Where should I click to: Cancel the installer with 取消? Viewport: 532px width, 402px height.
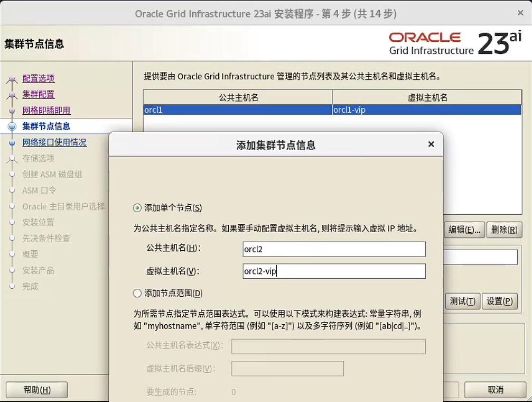coord(495,390)
